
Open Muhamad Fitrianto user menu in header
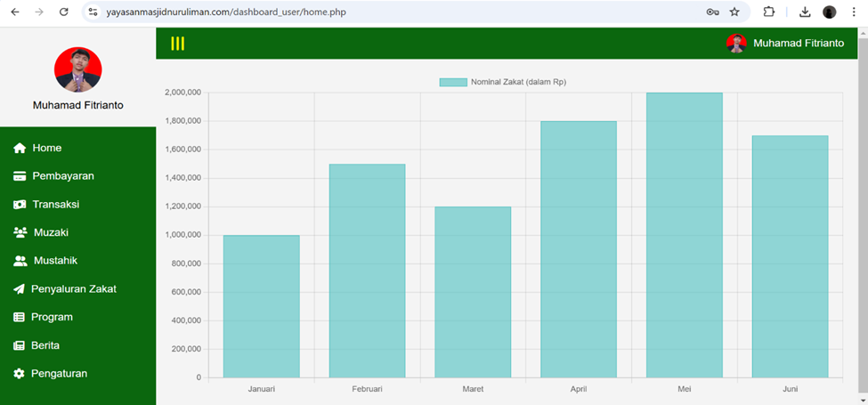785,44
